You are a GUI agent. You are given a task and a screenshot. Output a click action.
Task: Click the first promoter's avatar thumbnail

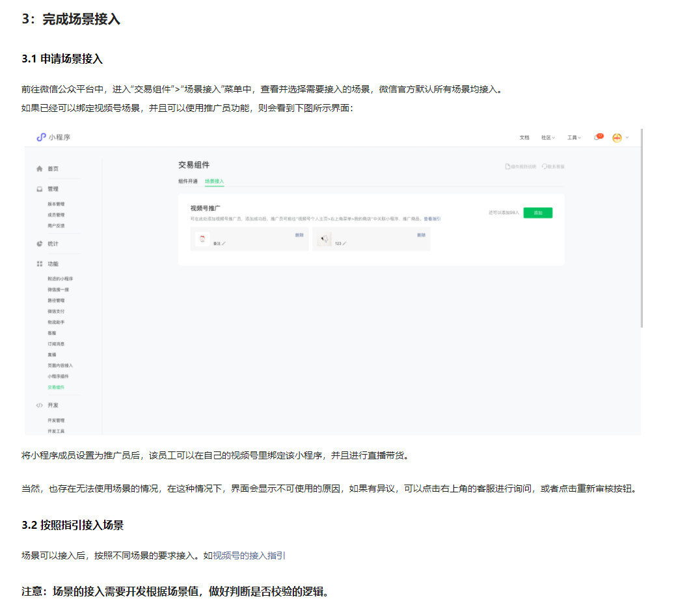[202, 239]
